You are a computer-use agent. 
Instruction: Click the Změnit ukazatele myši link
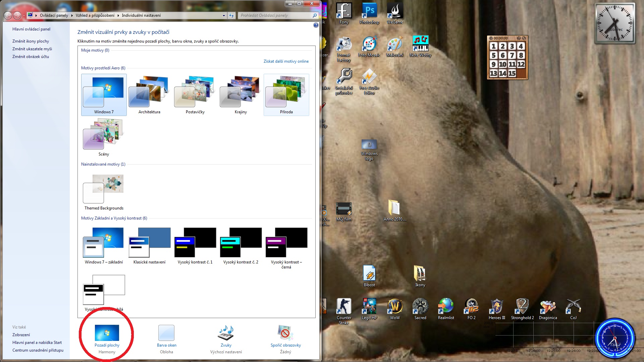(x=32, y=49)
